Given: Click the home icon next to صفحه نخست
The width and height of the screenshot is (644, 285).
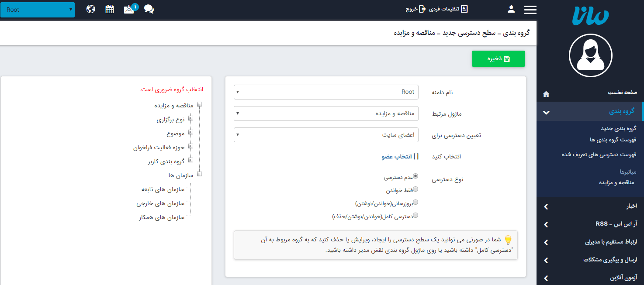Looking at the screenshot, I should (x=546, y=93).
